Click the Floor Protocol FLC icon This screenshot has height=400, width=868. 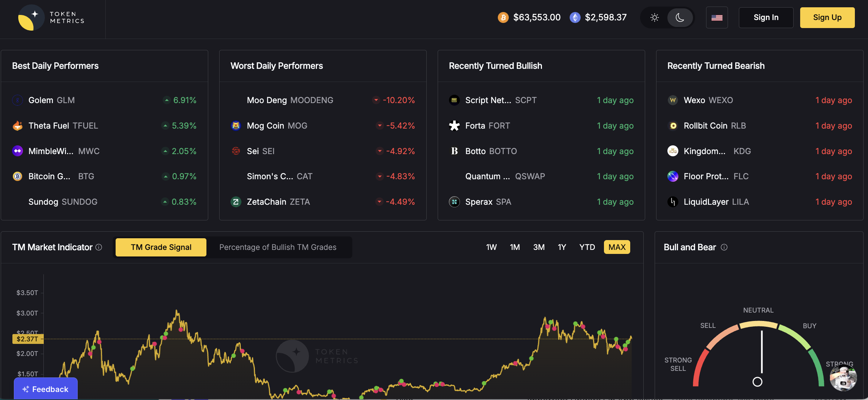point(673,176)
